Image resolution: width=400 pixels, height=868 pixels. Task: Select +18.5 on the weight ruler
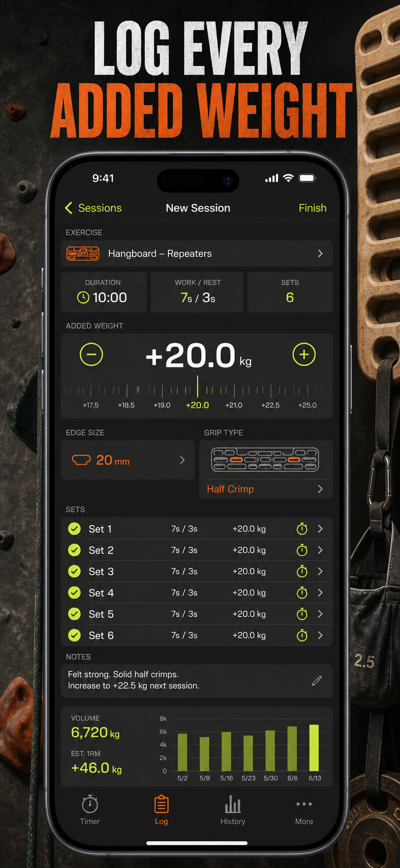tap(126, 405)
